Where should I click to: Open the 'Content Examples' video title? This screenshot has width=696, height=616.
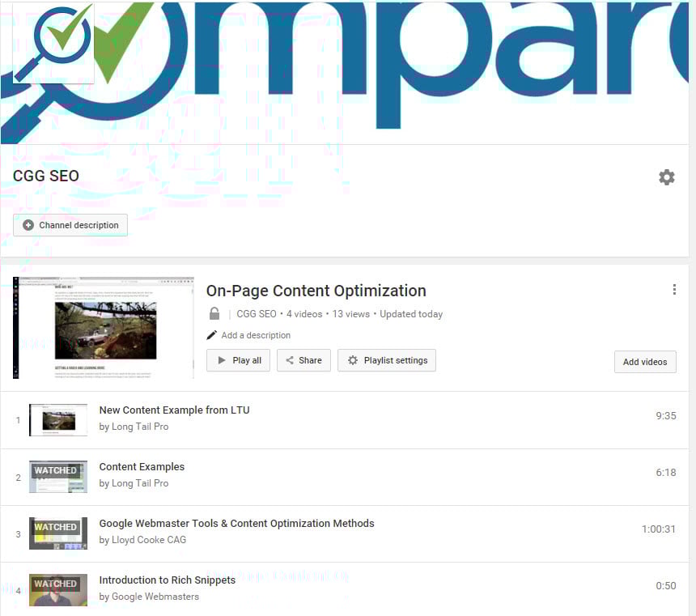pos(142,467)
